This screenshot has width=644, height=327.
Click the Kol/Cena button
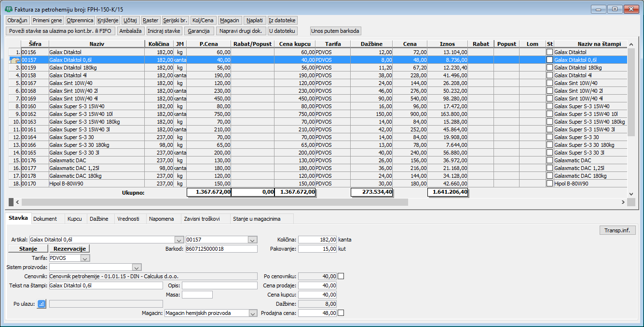click(x=203, y=20)
